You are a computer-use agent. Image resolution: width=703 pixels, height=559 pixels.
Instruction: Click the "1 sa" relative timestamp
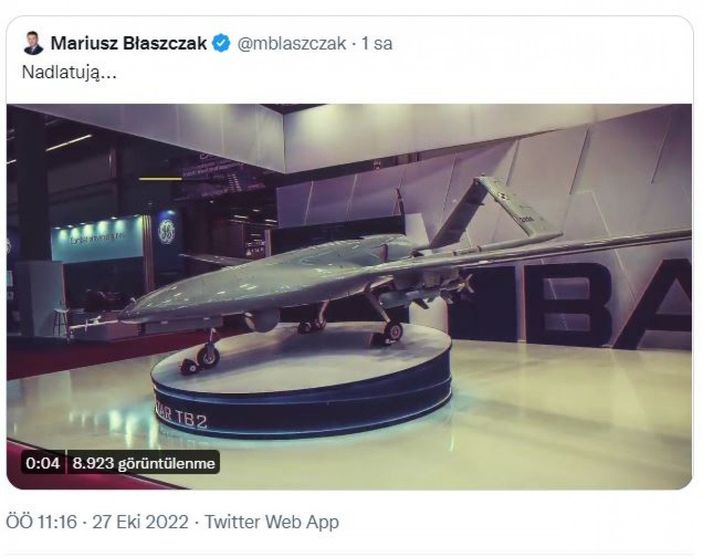377,44
